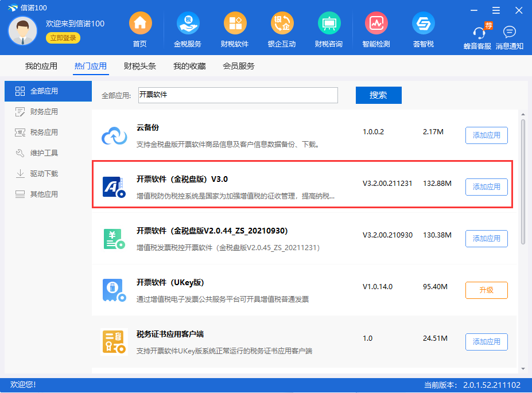Click version V3.2.00.211231 text
The image size is (532, 393).
pyautogui.click(x=387, y=184)
